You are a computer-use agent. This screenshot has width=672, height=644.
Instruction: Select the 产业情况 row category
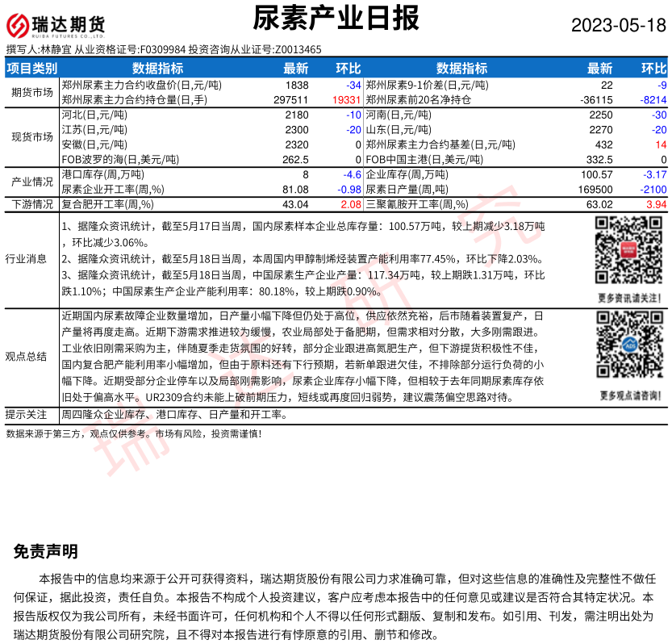[x=32, y=181]
